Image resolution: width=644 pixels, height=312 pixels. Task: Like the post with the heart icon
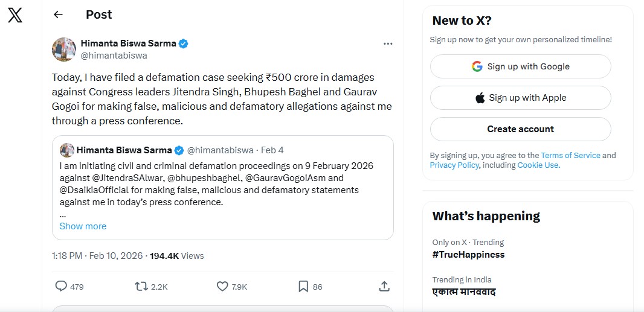pyautogui.click(x=222, y=287)
